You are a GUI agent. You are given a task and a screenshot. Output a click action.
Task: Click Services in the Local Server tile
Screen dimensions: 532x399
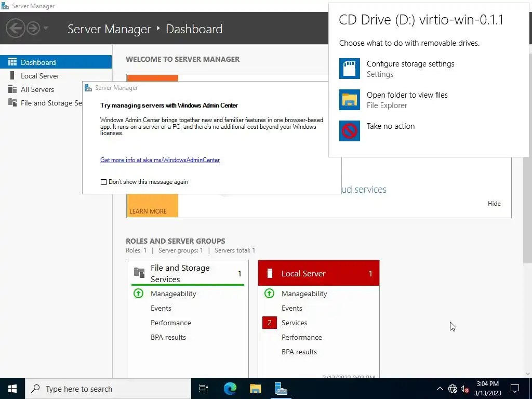294,323
